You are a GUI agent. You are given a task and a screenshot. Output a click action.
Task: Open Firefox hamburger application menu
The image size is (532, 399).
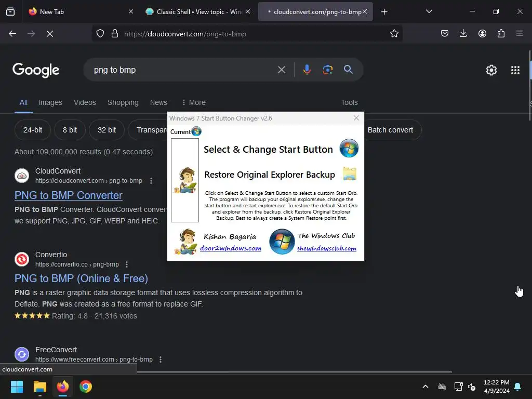coord(520,34)
